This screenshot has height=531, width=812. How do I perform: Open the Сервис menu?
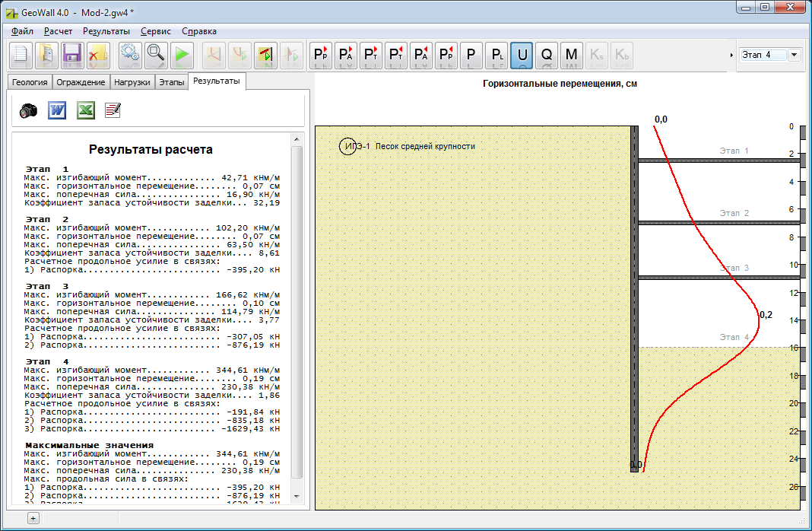(156, 31)
